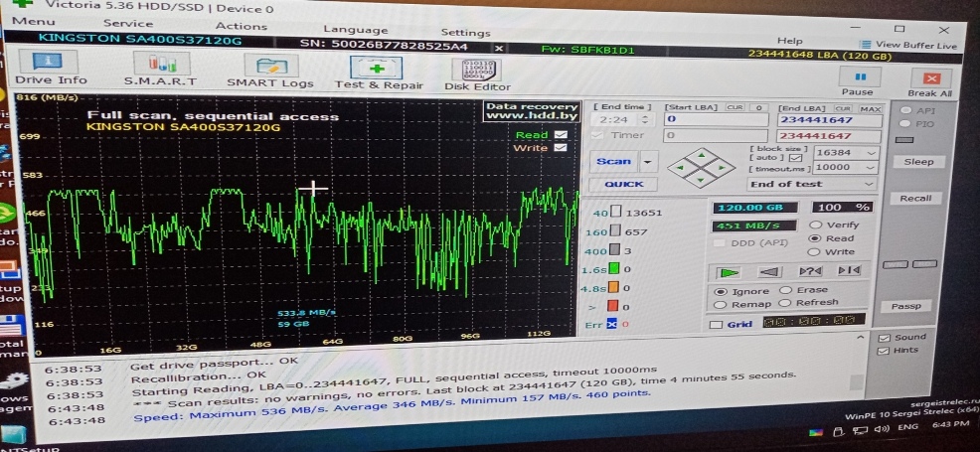
Task: Click the red slow block indicator
Action: point(613,306)
